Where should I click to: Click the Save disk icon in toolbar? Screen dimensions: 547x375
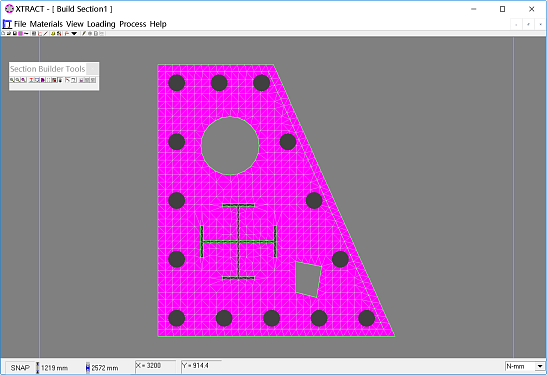(15, 33)
